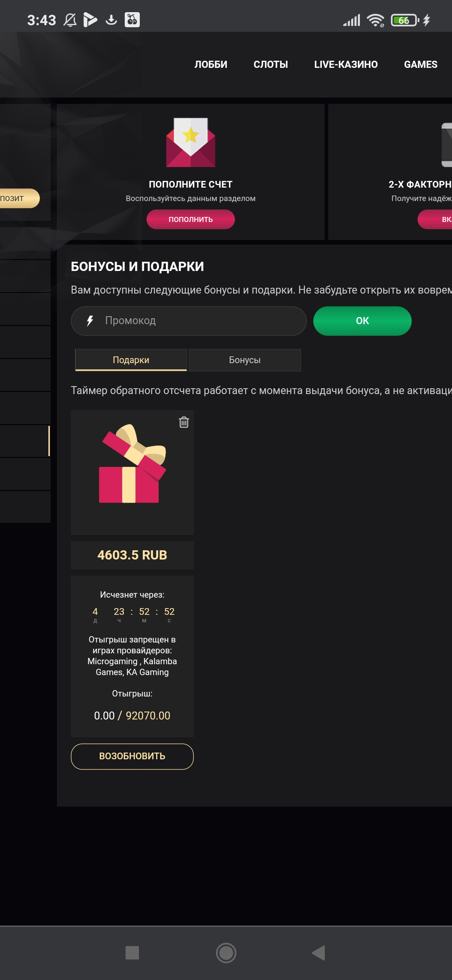
Task: Switch to the Подарки tab
Action: pos(131,360)
